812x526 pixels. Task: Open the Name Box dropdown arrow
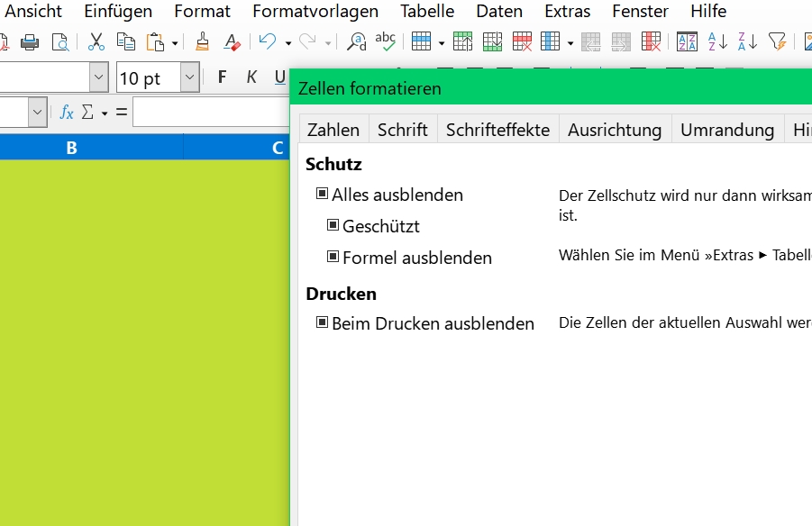[37, 112]
